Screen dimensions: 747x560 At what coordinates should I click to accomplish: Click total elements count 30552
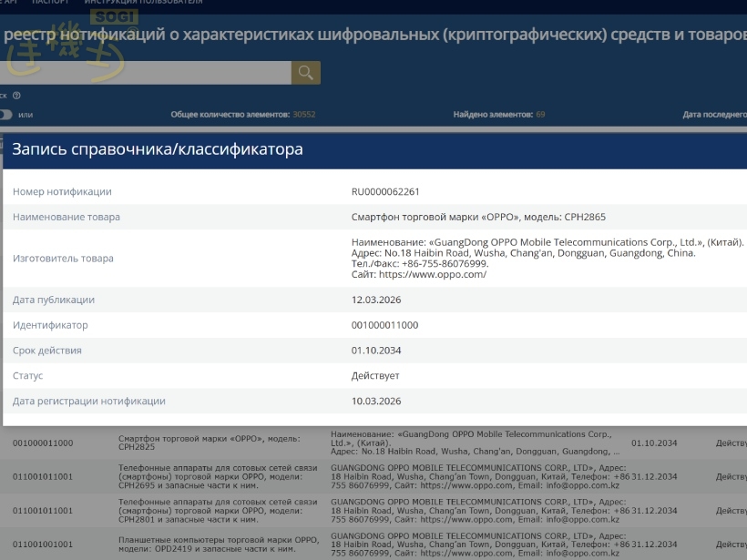304,115
